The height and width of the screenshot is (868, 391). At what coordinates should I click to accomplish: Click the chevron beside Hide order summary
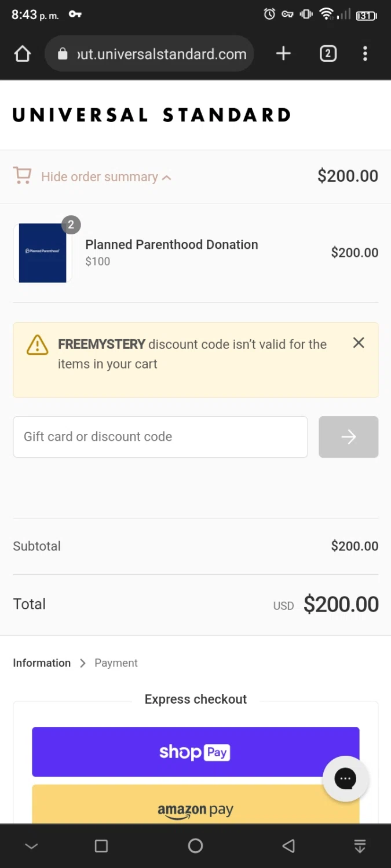coord(167,178)
